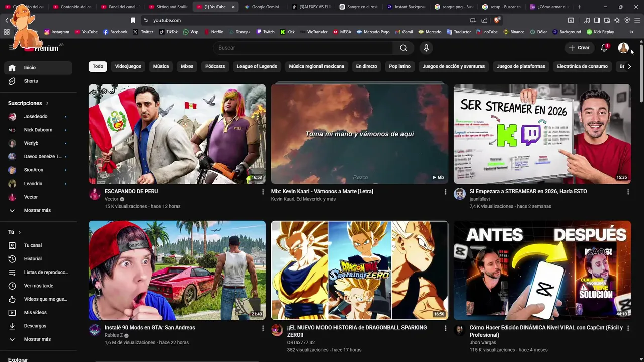
Task: Click the share page icon in address bar
Action: click(x=484, y=20)
